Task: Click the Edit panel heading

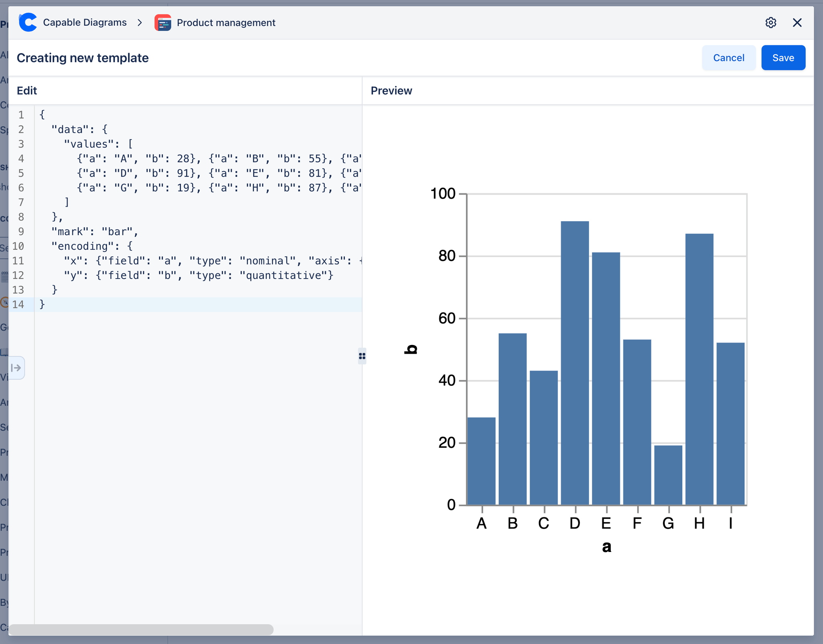Action: pos(27,90)
